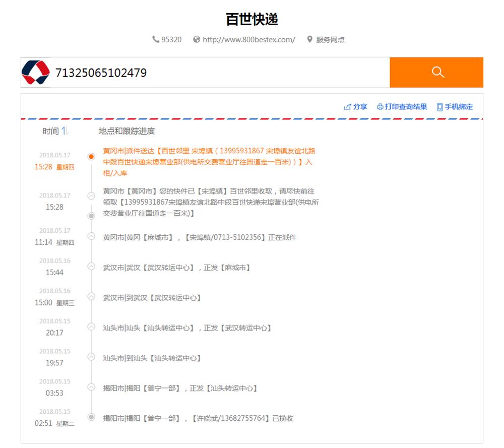Open the 服务网点 service outlets link

tap(330, 40)
